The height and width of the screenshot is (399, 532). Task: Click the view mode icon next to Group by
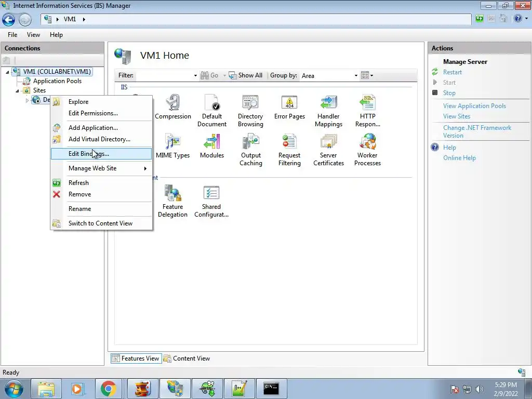coord(365,75)
